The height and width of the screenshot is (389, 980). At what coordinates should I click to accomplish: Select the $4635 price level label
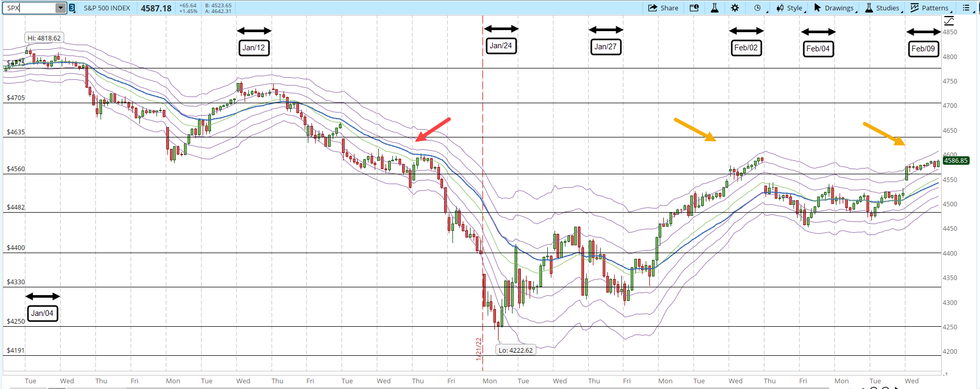[16, 132]
